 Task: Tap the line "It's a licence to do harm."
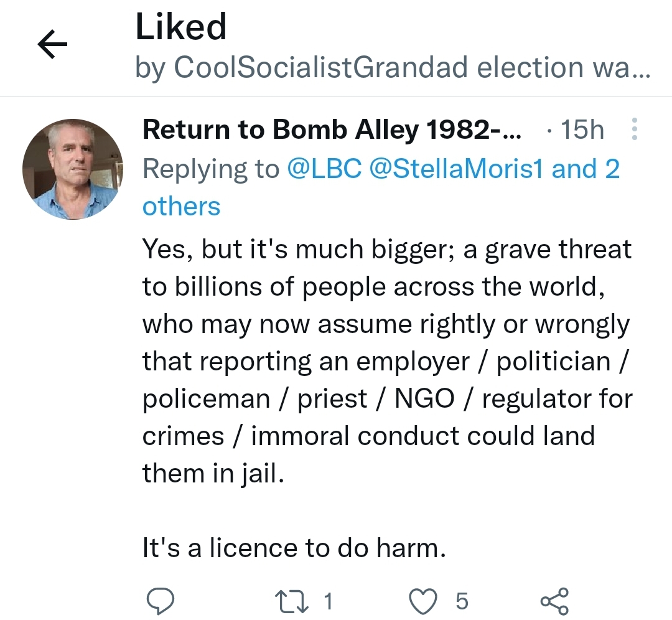point(294,548)
